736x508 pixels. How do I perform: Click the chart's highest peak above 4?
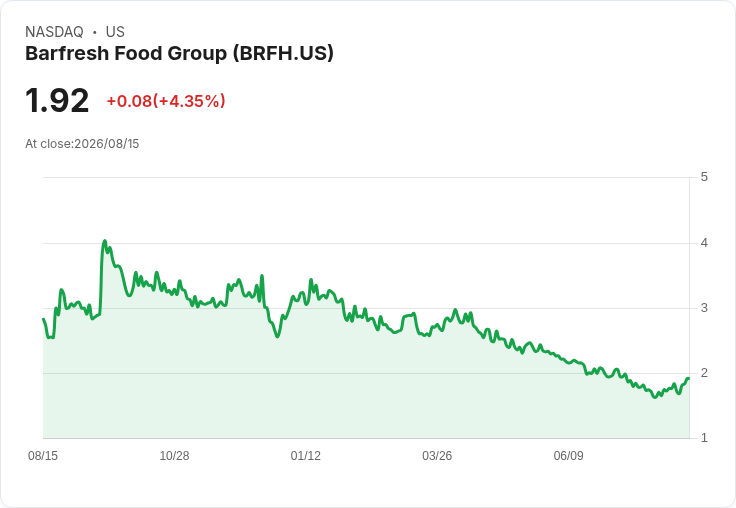[105, 241]
